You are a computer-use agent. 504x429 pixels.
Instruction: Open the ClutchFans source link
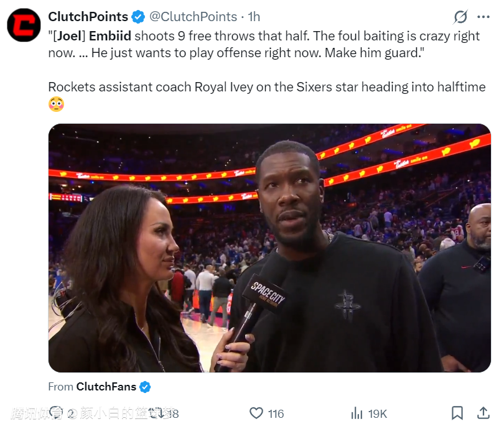point(106,387)
